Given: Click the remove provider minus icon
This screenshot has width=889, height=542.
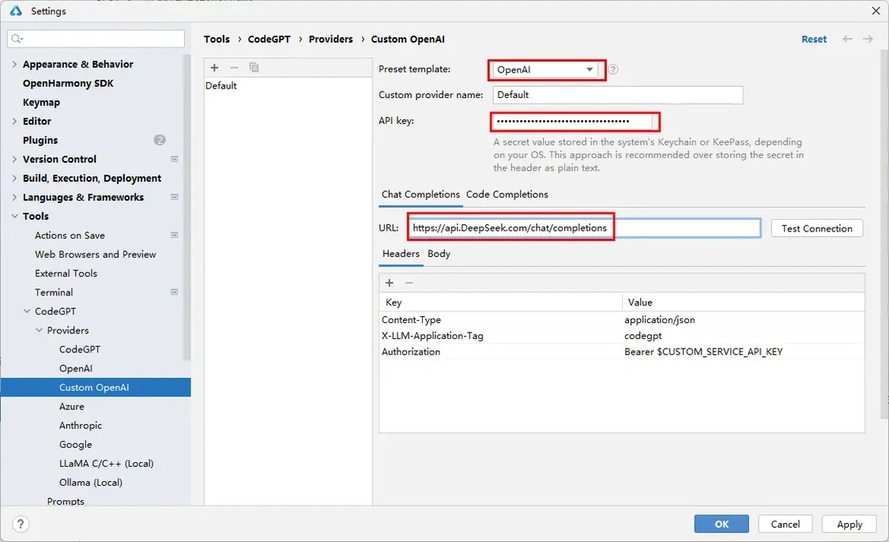Looking at the screenshot, I should coord(234,67).
